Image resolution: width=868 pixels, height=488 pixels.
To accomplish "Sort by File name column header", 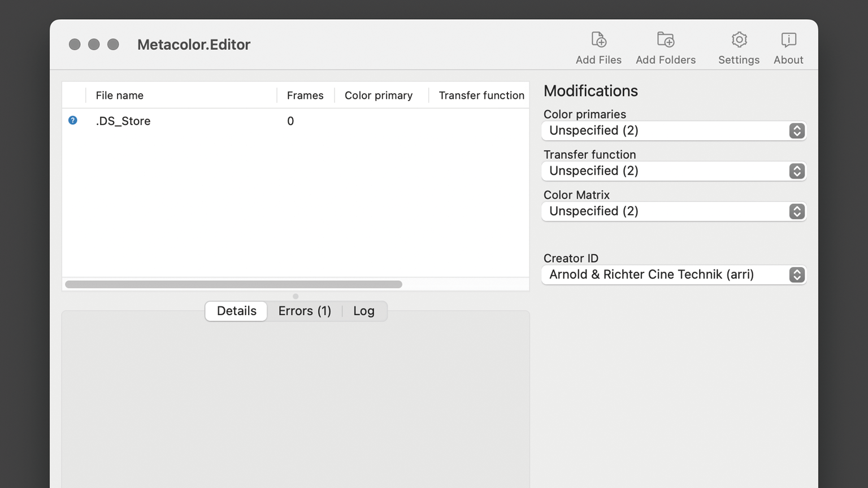I will 120,95.
